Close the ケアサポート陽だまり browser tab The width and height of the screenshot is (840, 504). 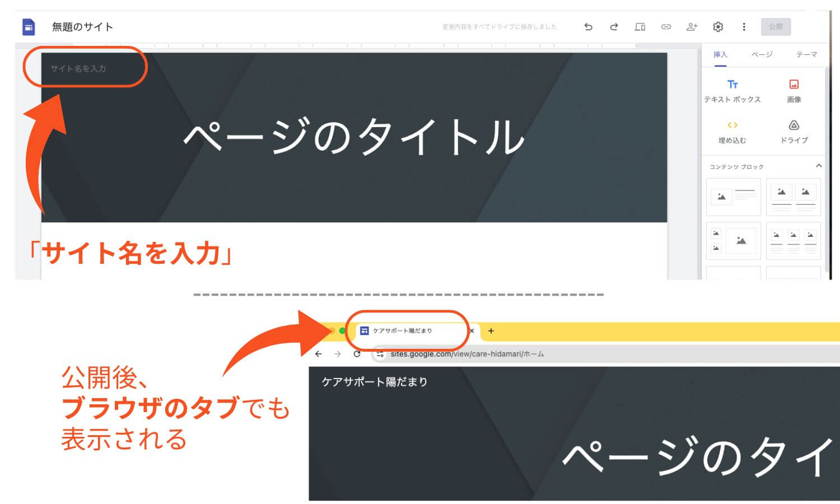pyautogui.click(x=472, y=331)
